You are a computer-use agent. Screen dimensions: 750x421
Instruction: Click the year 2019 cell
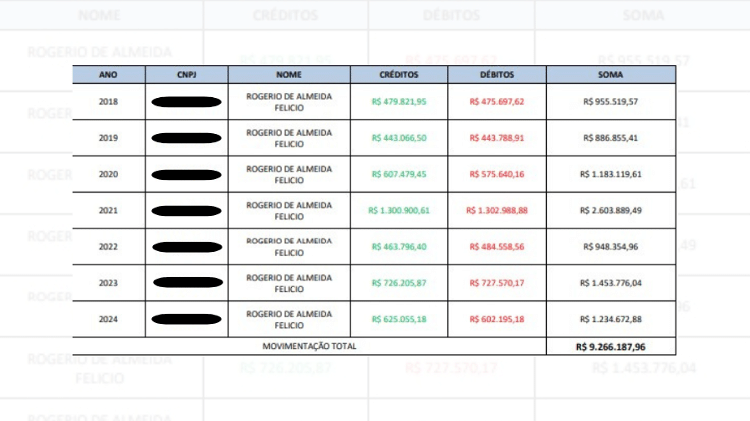point(109,138)
